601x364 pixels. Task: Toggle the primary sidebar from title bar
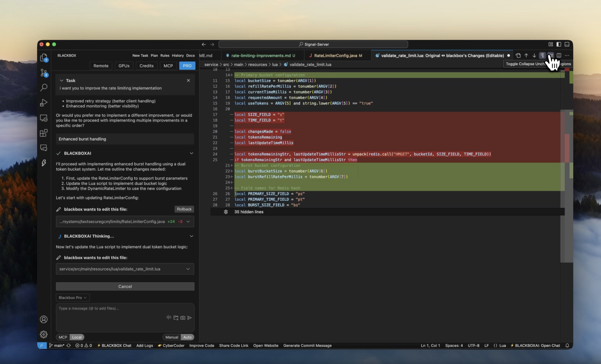559,44
